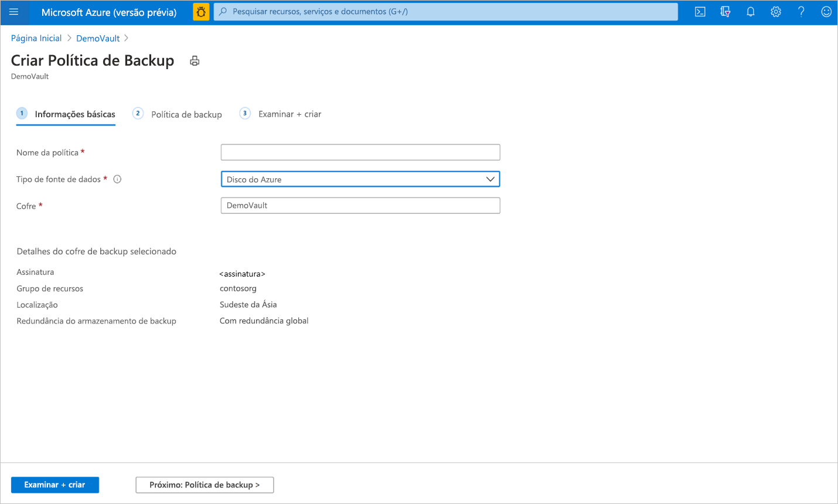
Task: Navigate to Página Inicial breadcrumb
Action: [36, 38]
